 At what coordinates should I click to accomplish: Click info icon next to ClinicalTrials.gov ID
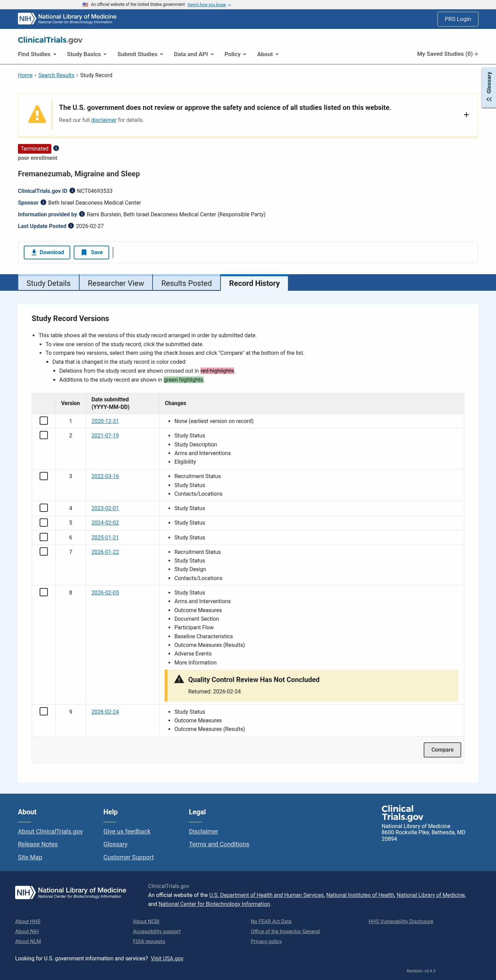[72, 190]
